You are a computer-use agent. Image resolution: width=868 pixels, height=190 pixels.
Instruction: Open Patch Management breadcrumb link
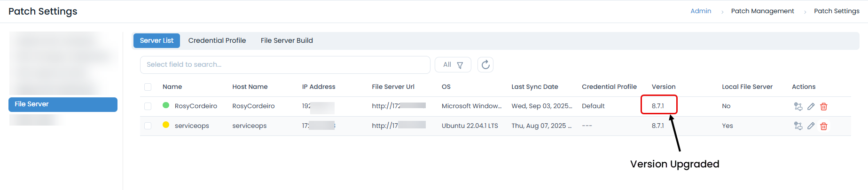[x=762, y=11]
